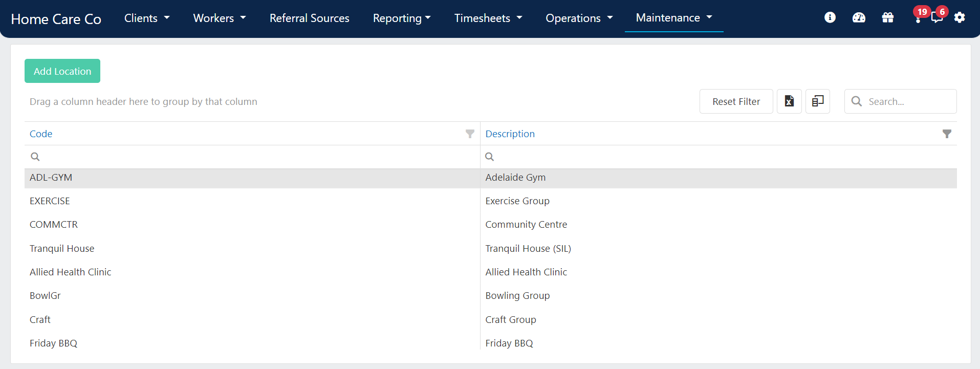
Task: Open chat messages with 6 badge
Action: click(x=939, y=15)
